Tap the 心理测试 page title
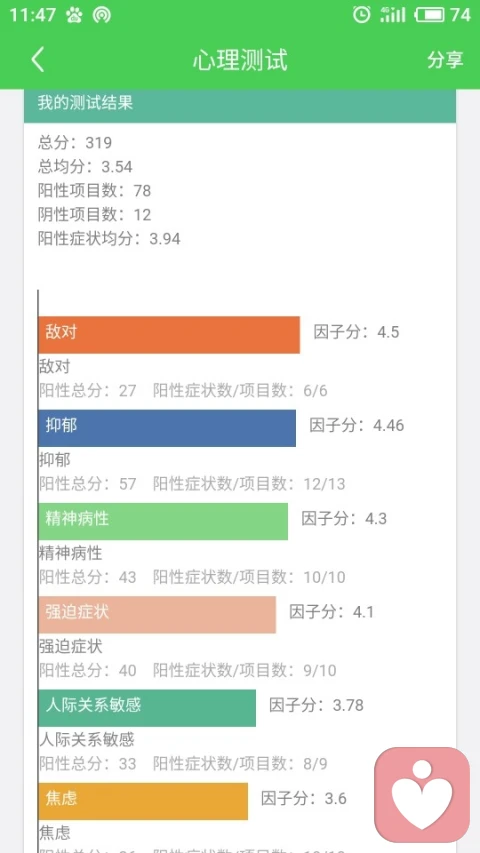This screenshot has width=480, height=853. tap(240, 60)
